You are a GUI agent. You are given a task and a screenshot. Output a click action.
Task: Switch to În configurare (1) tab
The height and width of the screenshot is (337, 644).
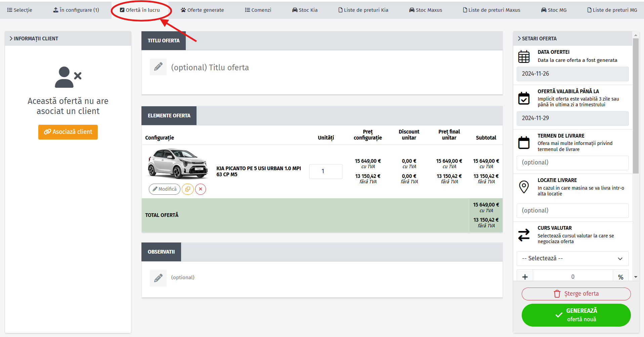[76, 10]
